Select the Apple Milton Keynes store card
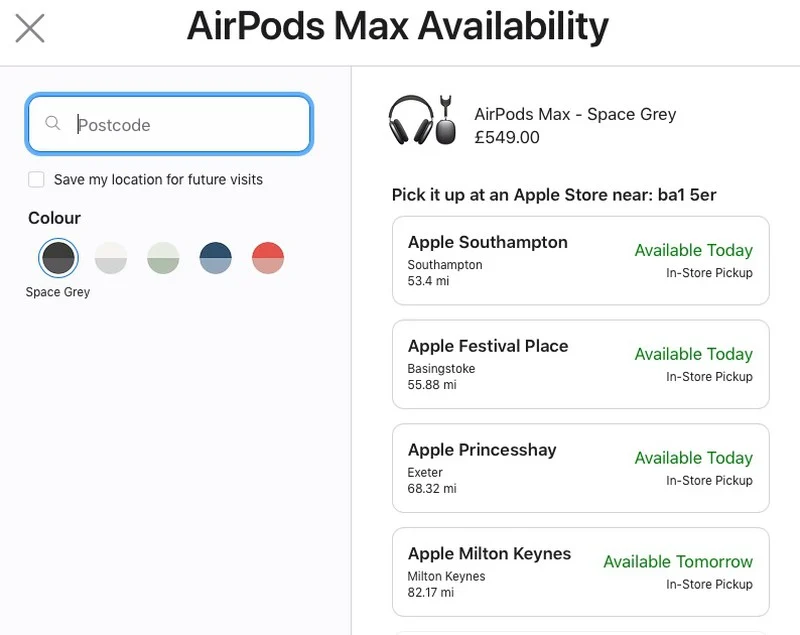Image resolution: width=800 pixels, height=635 pixels. (580, 572)
